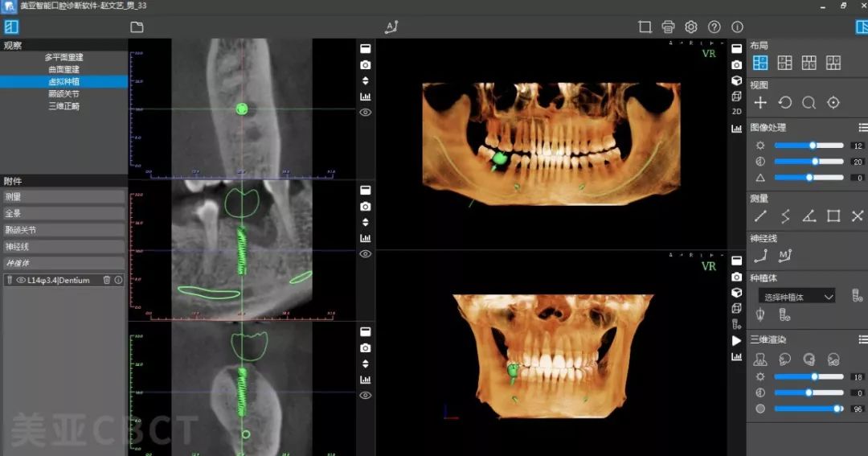The width and height of the screenshot is (868, 456).
Task: Select 三维正畸 observation mode
Action: pyautogui.click(x=63, y=106)
